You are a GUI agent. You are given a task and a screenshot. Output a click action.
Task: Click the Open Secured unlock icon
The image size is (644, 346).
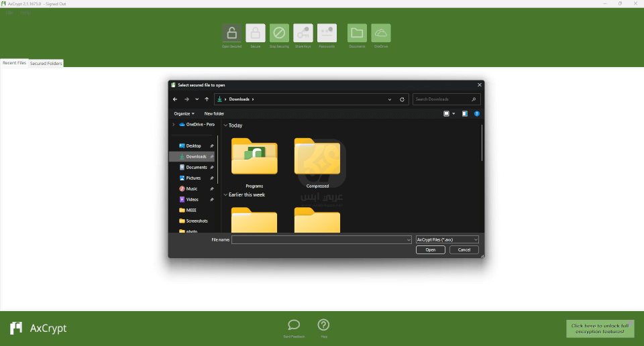[231, 34]
